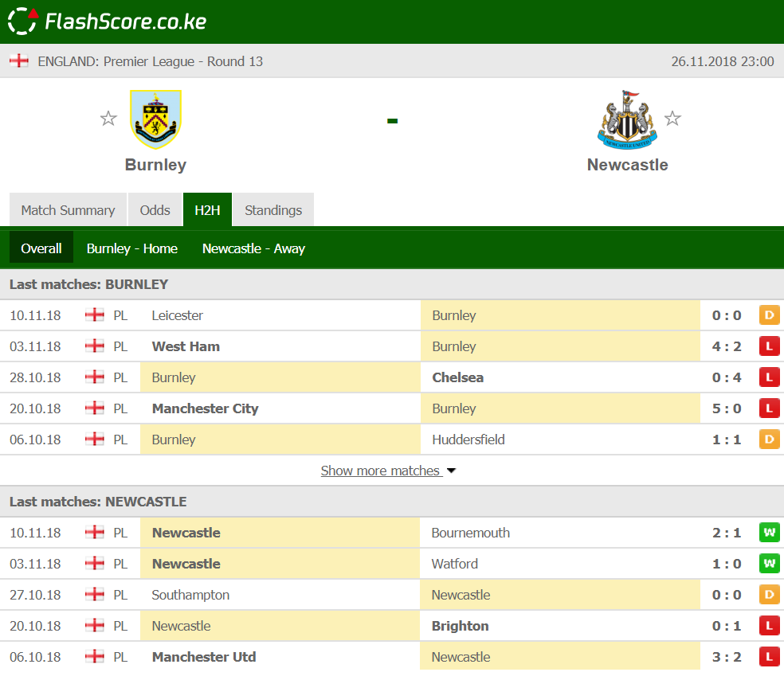
Task: Open the Huddersfield team name
Action: click(468, 440)
